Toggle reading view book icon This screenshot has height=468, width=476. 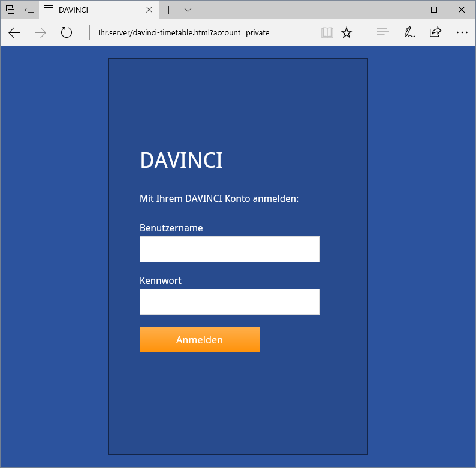327,32
